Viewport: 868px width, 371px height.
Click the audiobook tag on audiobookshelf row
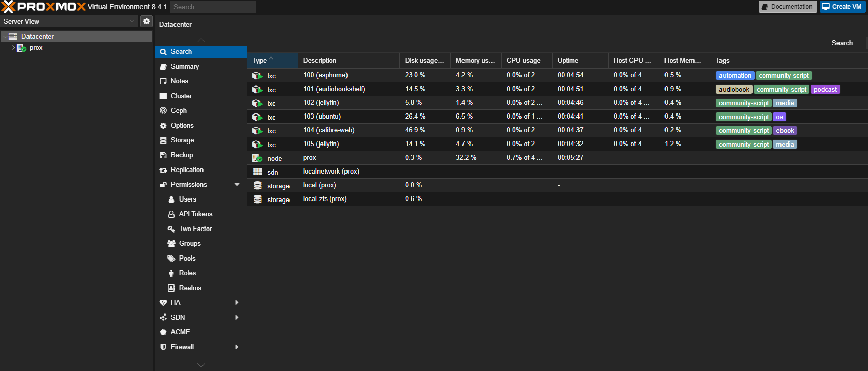pyautogui.click(x=734, y=89)
